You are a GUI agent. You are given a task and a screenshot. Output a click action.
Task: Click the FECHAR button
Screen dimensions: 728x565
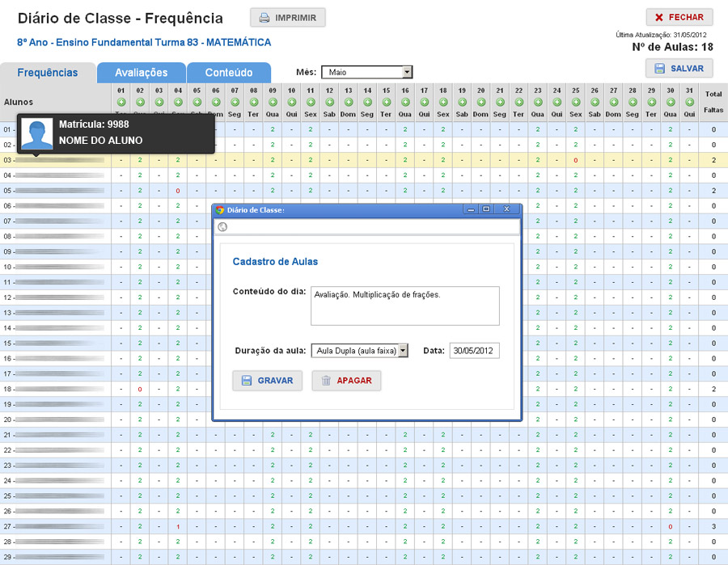point(679,17)
